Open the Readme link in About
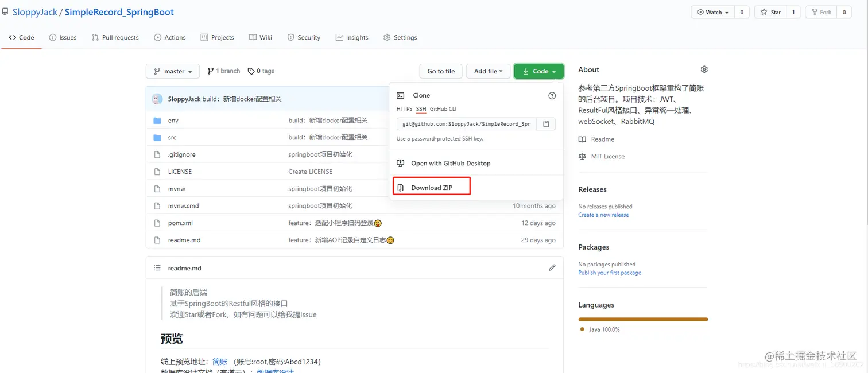Screen dimensions: 868x373 pos(602,139)
